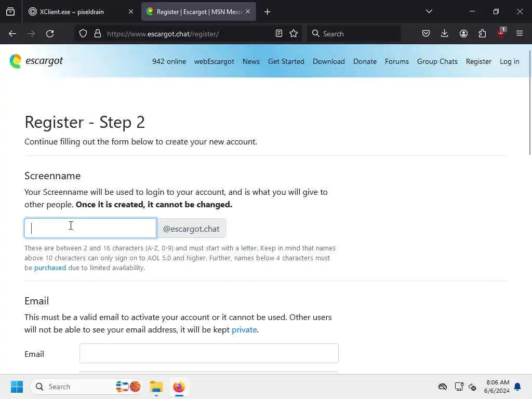
Task: Reload the current page
Action: pyautogui.click(x=50, y=34)
